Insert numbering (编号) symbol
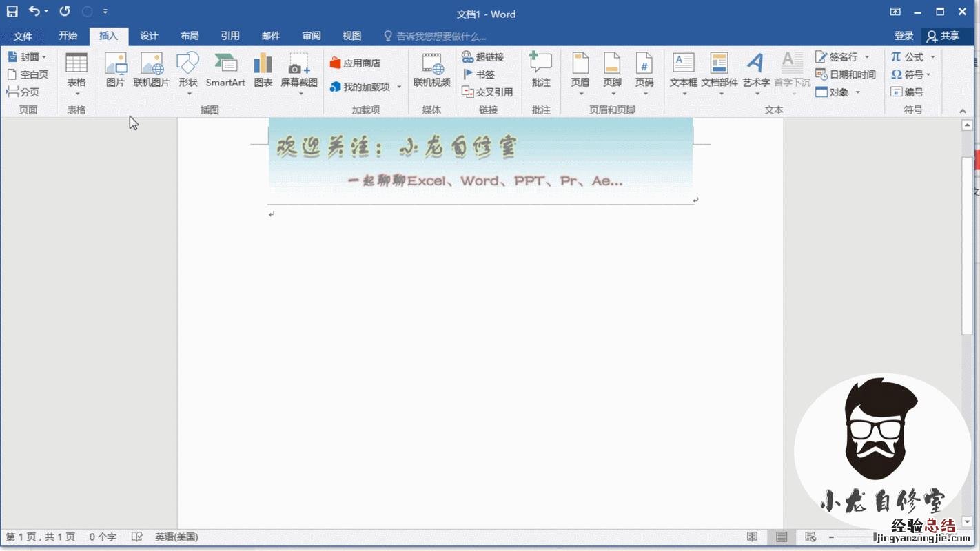 click(907, 92)
